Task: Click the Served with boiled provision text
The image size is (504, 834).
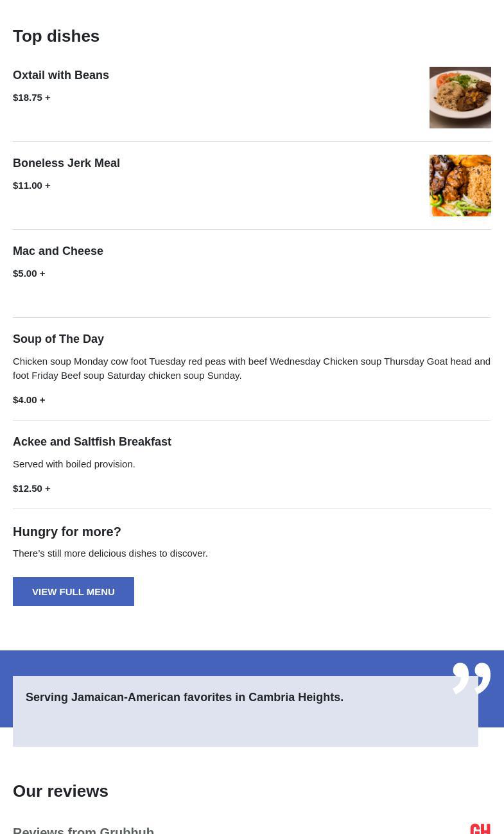Action: tap(74, 464)
